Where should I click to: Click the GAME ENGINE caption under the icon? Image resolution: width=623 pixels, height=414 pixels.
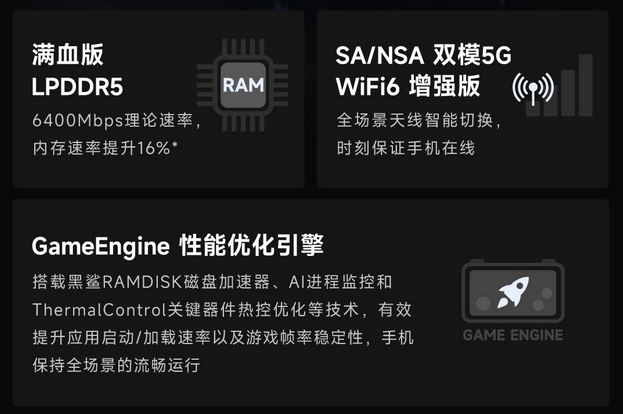(513, 335)
